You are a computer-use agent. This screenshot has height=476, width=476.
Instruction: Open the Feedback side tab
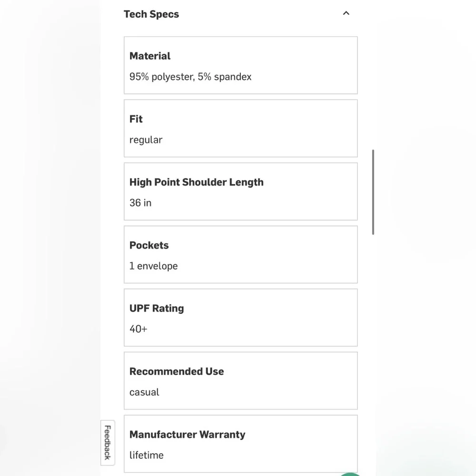(108, 442)
